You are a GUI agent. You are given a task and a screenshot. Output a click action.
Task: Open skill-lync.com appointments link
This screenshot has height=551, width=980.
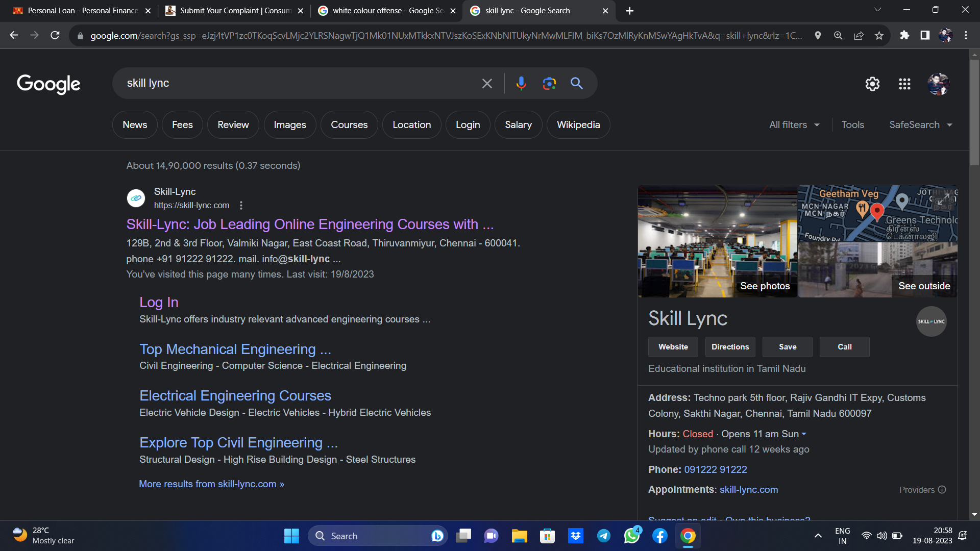[749, 489]
